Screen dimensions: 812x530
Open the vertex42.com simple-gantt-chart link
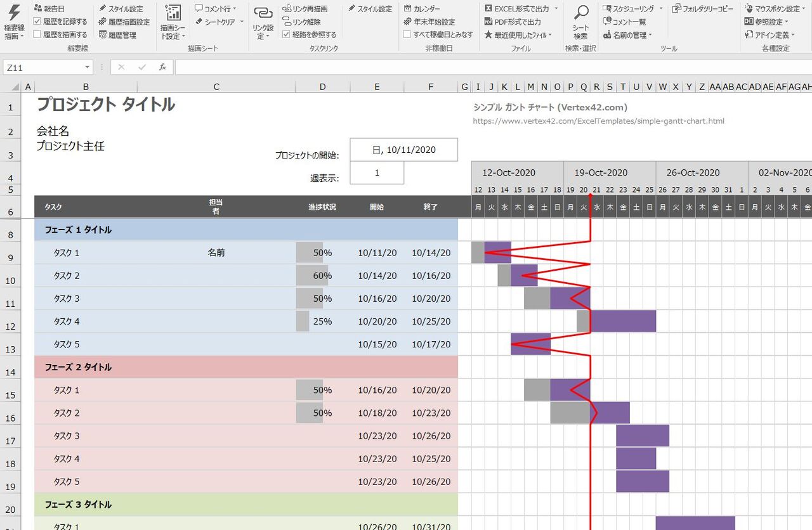pyautogui.click(x=598, y=121)
